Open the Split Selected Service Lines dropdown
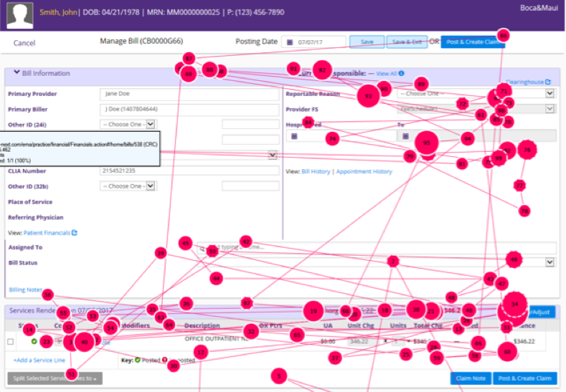 [x=55, y=378]
